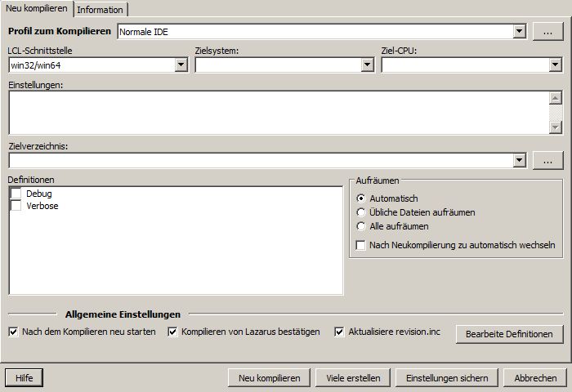Switch to the Information tab
The image size is (572, 392).
coord(101,10)
